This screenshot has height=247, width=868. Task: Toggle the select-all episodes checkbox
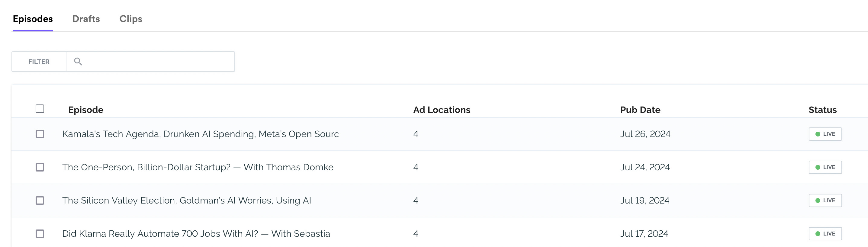(x=40, y=109)
